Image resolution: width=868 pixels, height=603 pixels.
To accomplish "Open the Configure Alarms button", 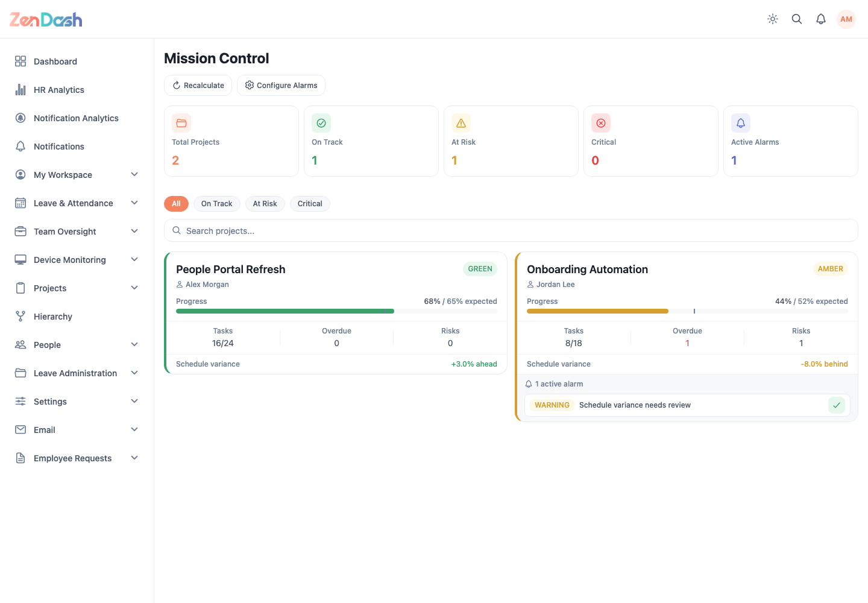I will click(281, 86).
